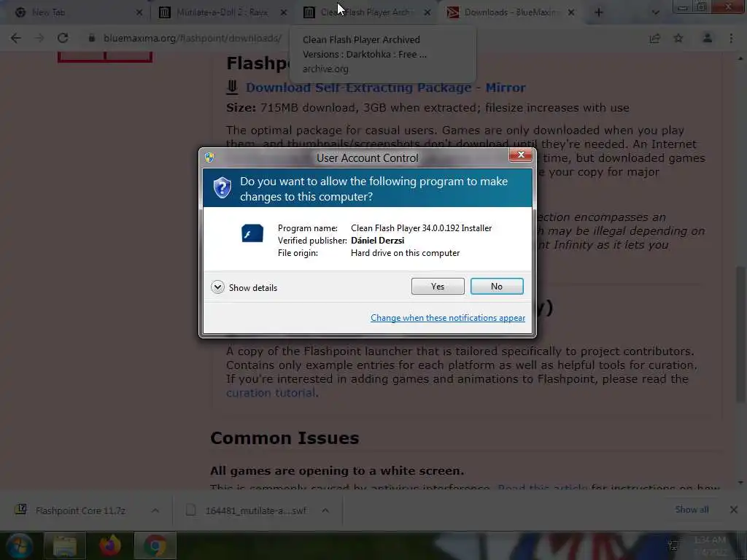Click the Flash Player installer program icon
Image resolution: width=747 pixels, height=560 pixels.
pos(252,233)
